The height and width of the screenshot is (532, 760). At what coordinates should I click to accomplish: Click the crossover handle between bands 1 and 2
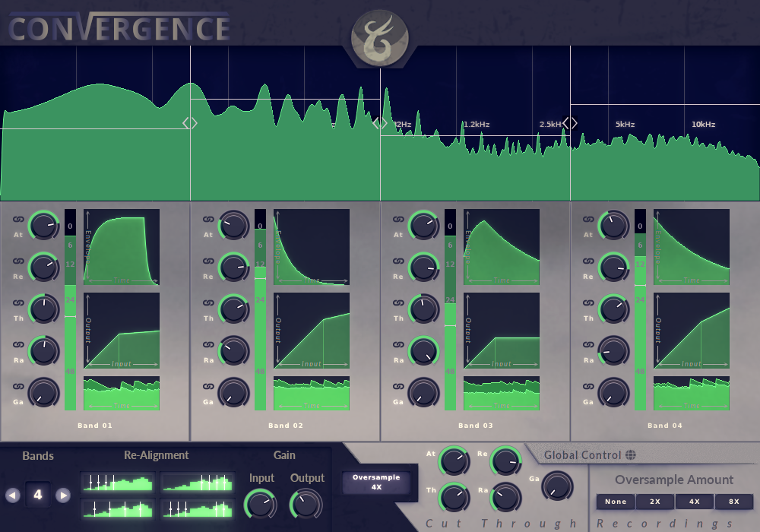point(190,123)
